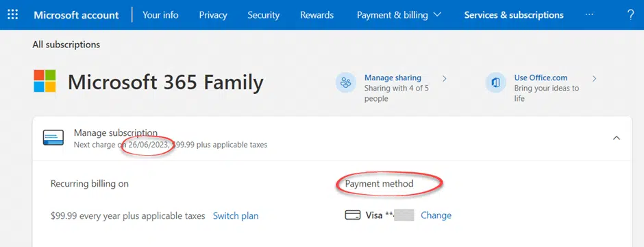
Task: Collapse the Manage subscription section chevron
Action: coord(617,138)
